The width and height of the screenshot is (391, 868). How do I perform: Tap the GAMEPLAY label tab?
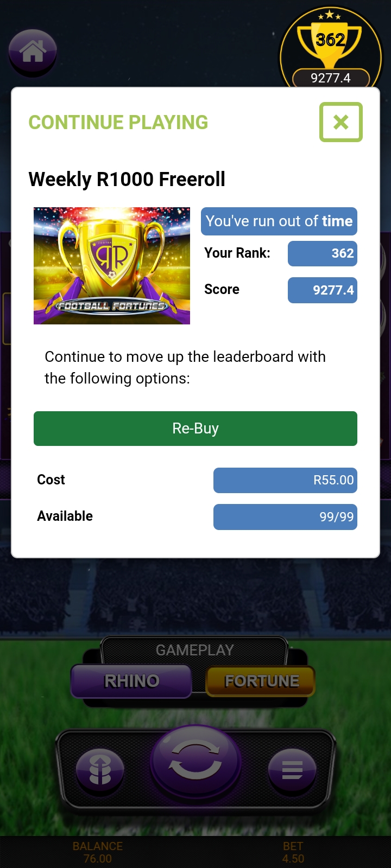point(194,650)
